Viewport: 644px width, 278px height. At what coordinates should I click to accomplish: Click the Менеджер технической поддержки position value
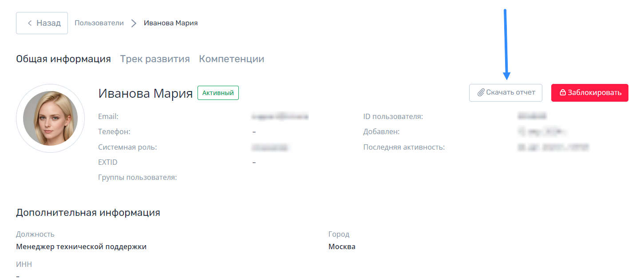pos(81,246)
